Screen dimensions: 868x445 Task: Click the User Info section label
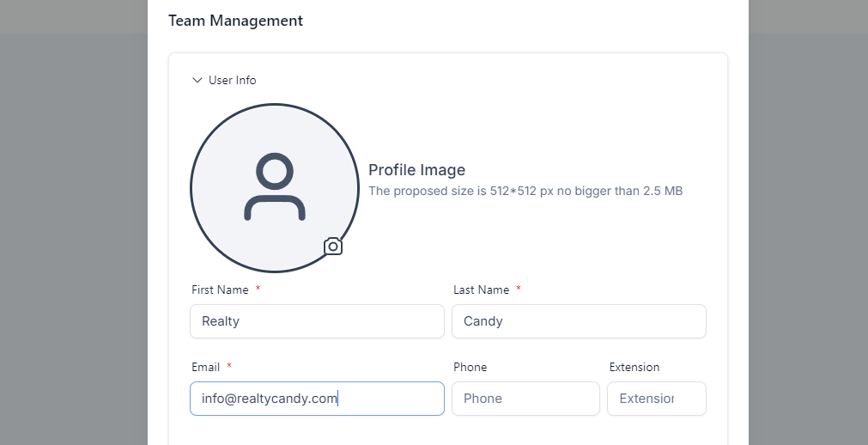[x=232, y=80]
